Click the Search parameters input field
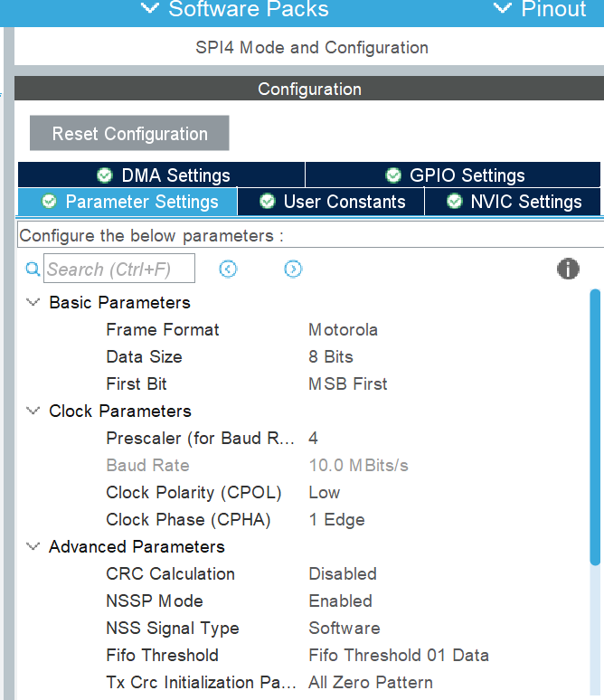 (119, 270)
